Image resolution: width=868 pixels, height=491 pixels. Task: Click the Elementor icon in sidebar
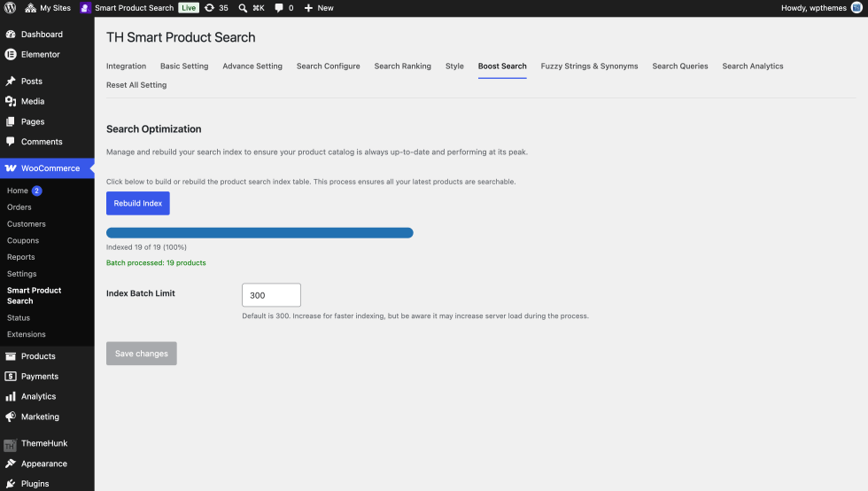[11, 54]
